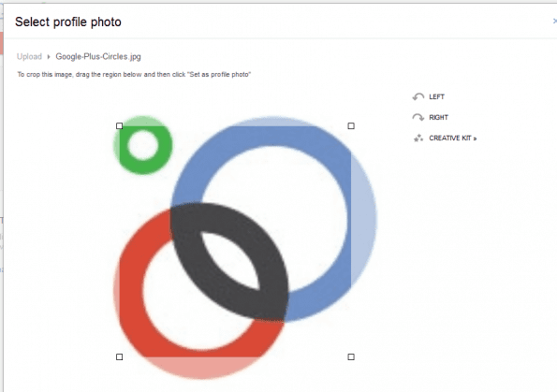
Task: Click the top-left crop handle
Action: point(120,125)
